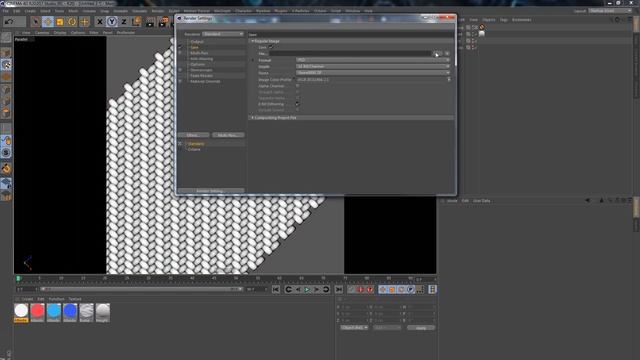Screen dimensions: 640x360
Task: Toggle the Standard effect checkbox
Action: click(x=180, y=144)
